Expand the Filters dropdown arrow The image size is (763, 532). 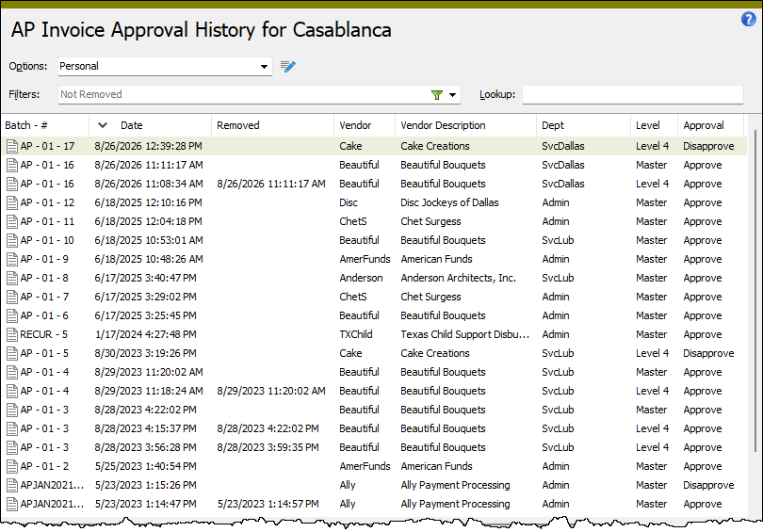coord(452,95)
